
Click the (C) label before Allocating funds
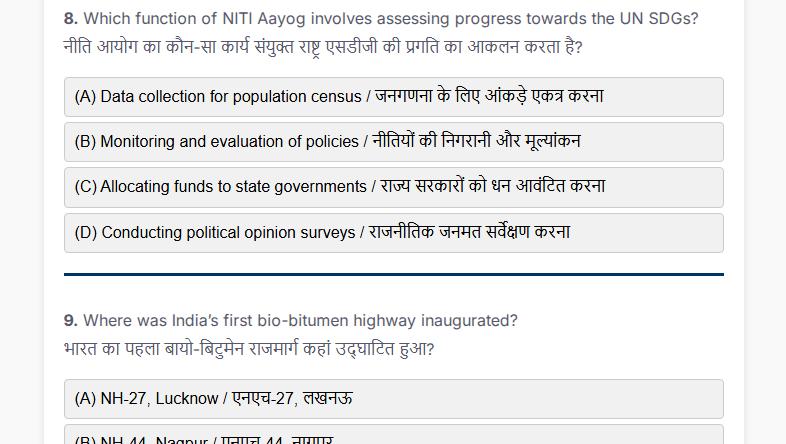(85, 186)
